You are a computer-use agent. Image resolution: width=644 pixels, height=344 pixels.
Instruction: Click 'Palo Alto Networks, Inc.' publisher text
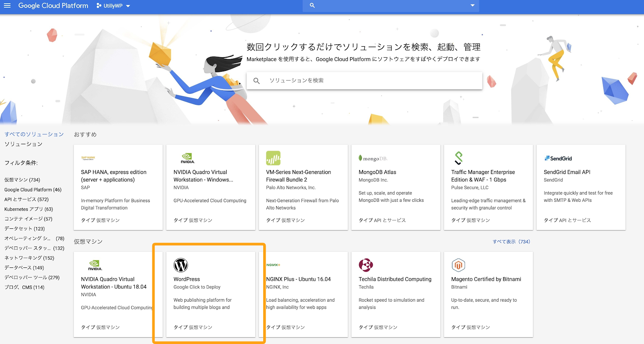coord(291,188)
